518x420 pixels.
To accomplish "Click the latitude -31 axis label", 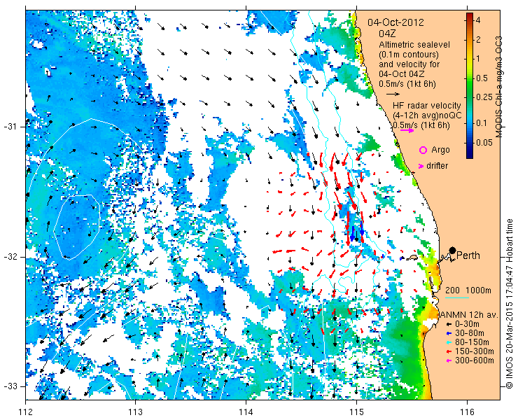I will point(10,127).
